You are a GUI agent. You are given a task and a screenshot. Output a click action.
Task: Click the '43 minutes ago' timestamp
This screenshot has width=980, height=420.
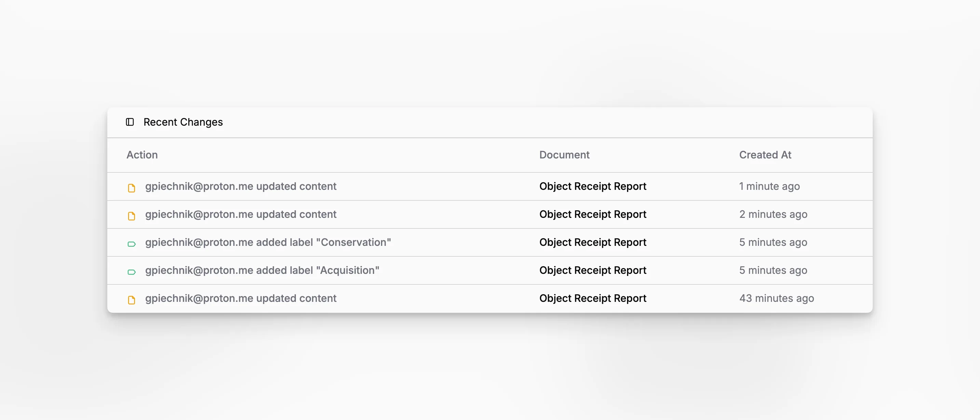(776, 298)
